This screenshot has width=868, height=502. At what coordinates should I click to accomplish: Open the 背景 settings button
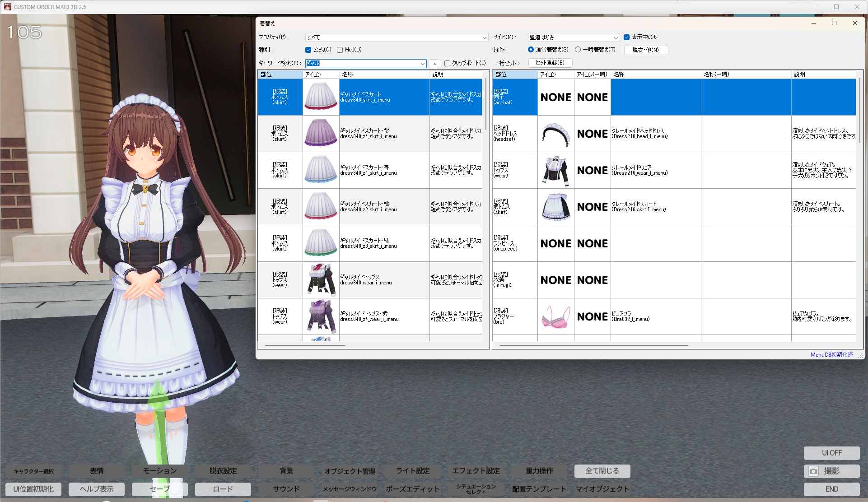(286, 471)
